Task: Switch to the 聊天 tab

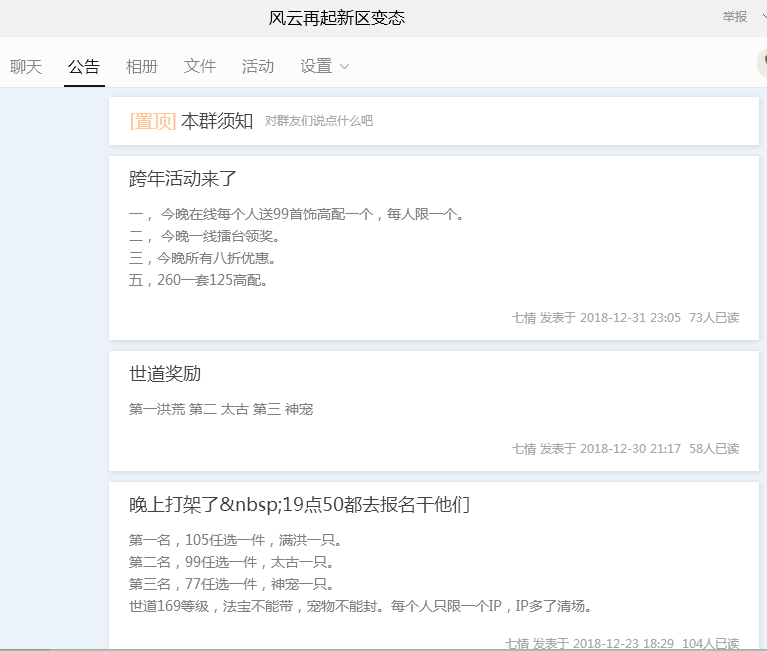Action: point(26,67)
